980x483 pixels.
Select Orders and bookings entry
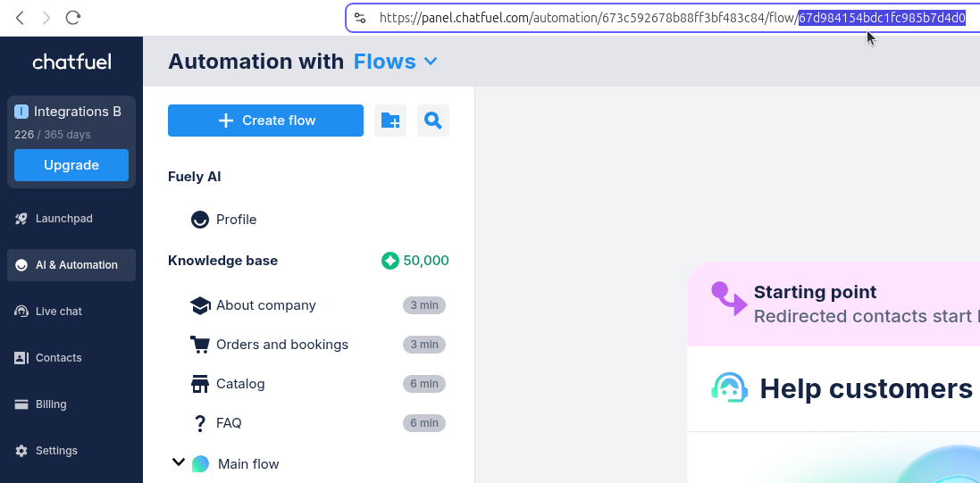(x=281, y=345)
